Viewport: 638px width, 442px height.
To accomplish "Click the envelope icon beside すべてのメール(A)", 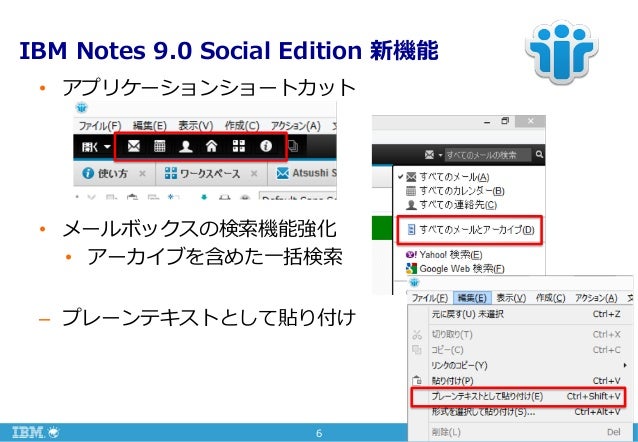I will (411, 177).
